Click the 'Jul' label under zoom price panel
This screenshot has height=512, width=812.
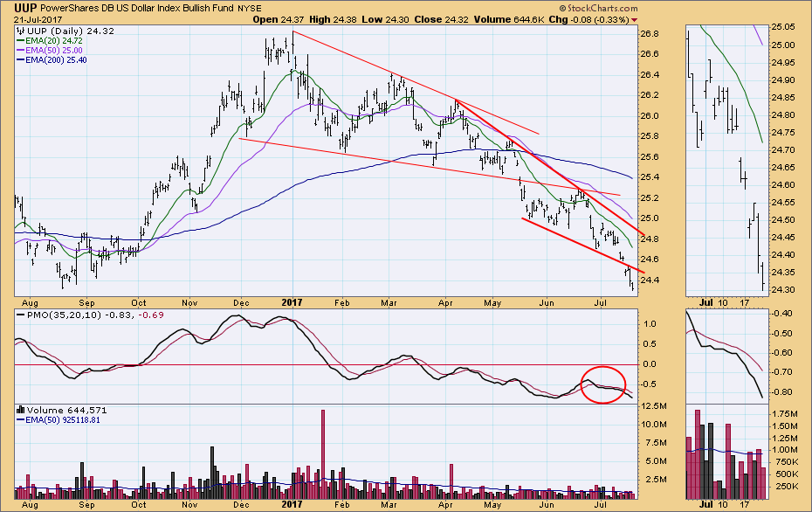click(x=705, y=302)
